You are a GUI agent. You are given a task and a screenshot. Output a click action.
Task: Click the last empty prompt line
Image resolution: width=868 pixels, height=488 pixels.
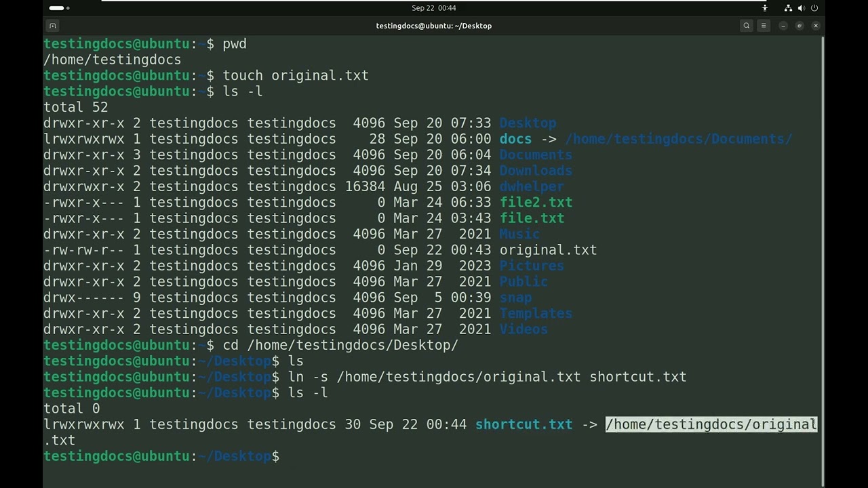(x=161, y=456)
